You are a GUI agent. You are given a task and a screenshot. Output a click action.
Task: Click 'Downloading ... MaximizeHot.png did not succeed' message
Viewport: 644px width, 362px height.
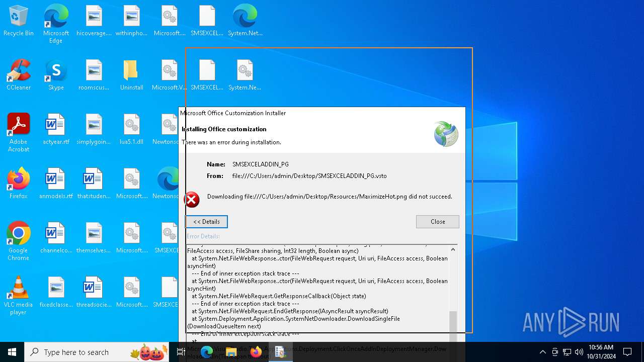(x=330, y=197)
